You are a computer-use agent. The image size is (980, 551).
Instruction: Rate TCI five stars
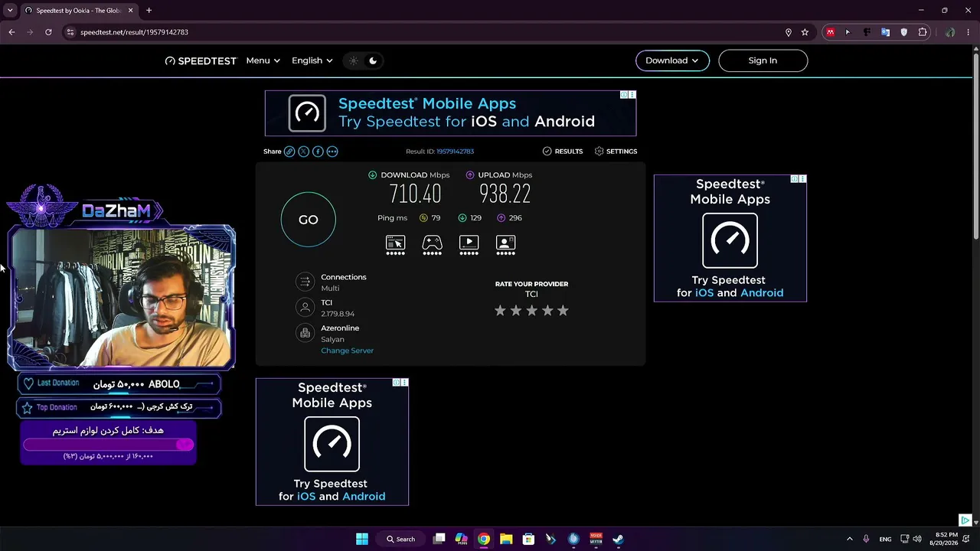(x=563, y=311)
